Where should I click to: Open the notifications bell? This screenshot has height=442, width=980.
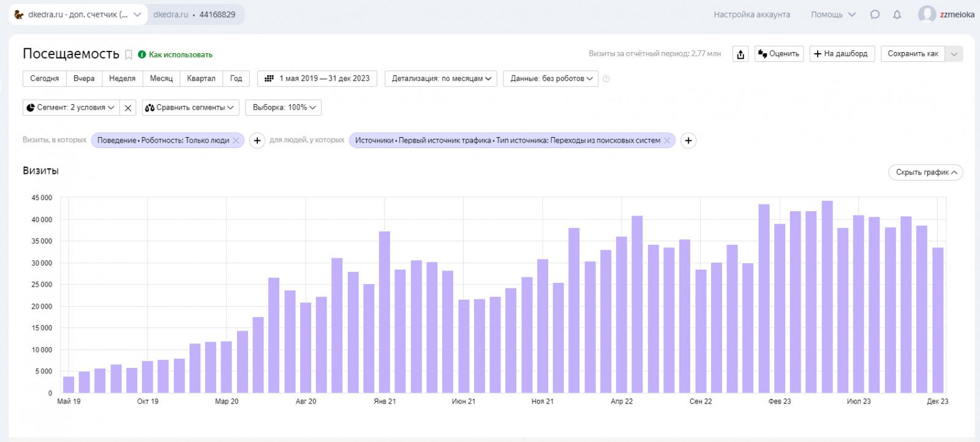[897, 15]
